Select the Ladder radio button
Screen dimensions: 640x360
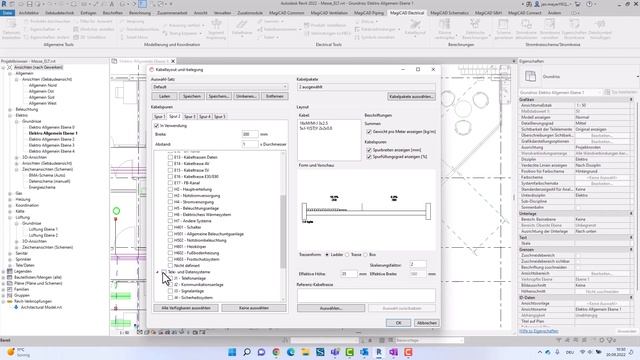click(x=327, y=255)
